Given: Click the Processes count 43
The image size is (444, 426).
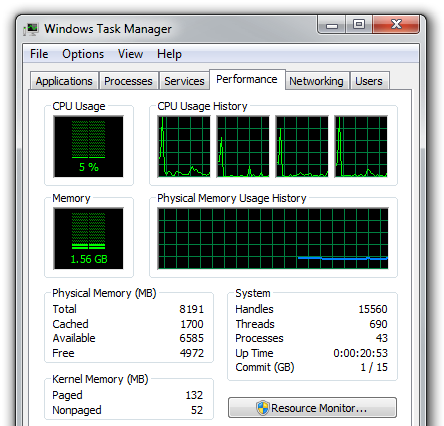Looking at the screenshot, I should click(382, 338).
